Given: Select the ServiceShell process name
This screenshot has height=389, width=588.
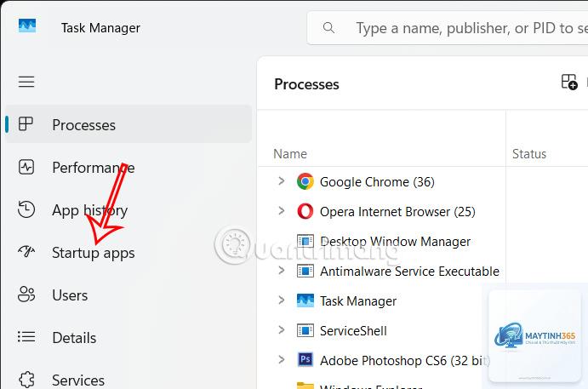Looking at the screenshot, I should click(x=353, y=331).
